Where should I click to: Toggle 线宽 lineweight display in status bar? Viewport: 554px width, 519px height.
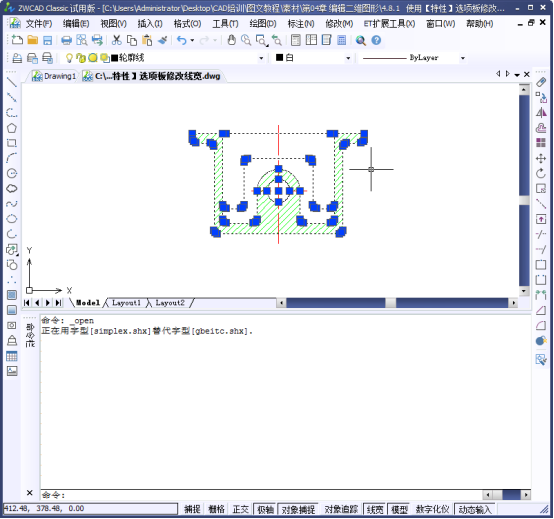click(375, 509)
